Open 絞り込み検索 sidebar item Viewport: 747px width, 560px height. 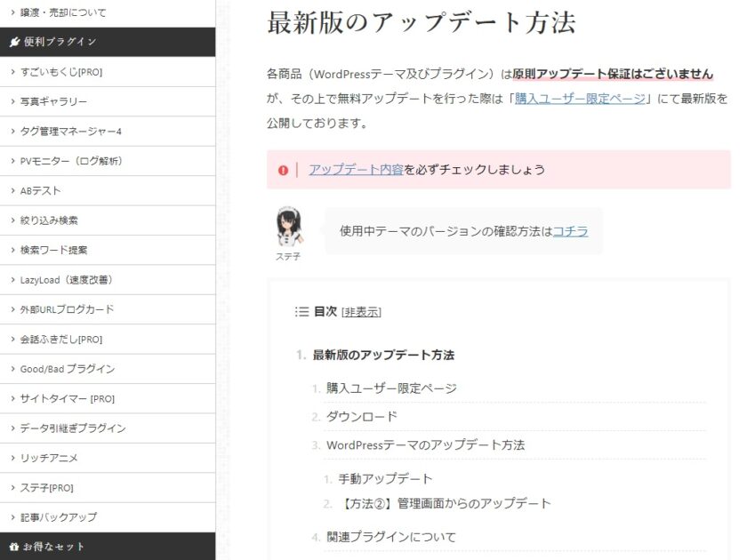point(108,220)
